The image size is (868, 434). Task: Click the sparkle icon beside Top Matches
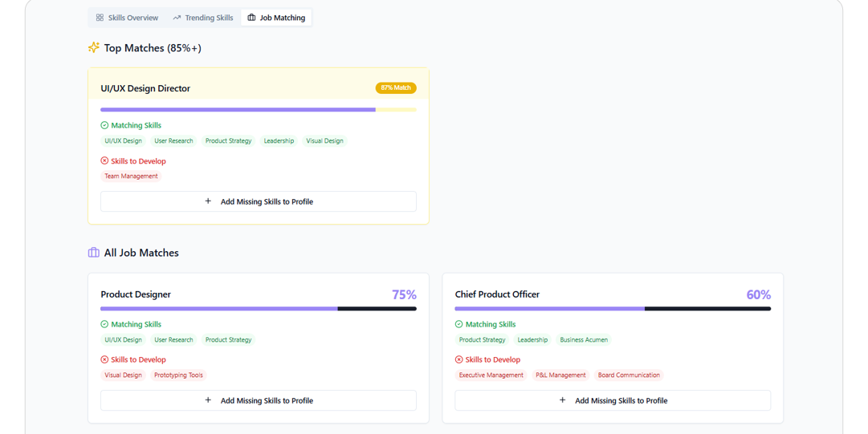coord(94,48)
